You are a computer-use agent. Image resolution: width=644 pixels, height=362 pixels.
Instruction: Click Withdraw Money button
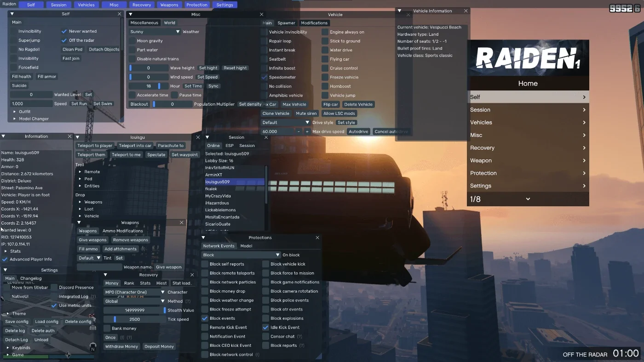121,346
